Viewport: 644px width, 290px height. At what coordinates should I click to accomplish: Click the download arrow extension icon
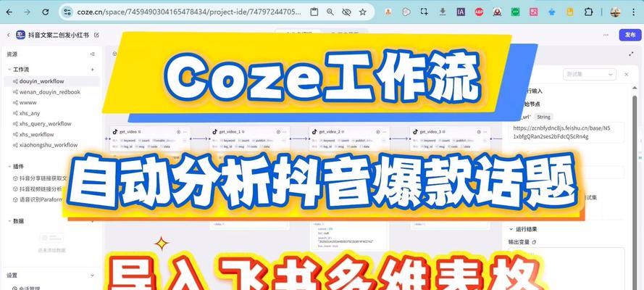tap(443, 12)
